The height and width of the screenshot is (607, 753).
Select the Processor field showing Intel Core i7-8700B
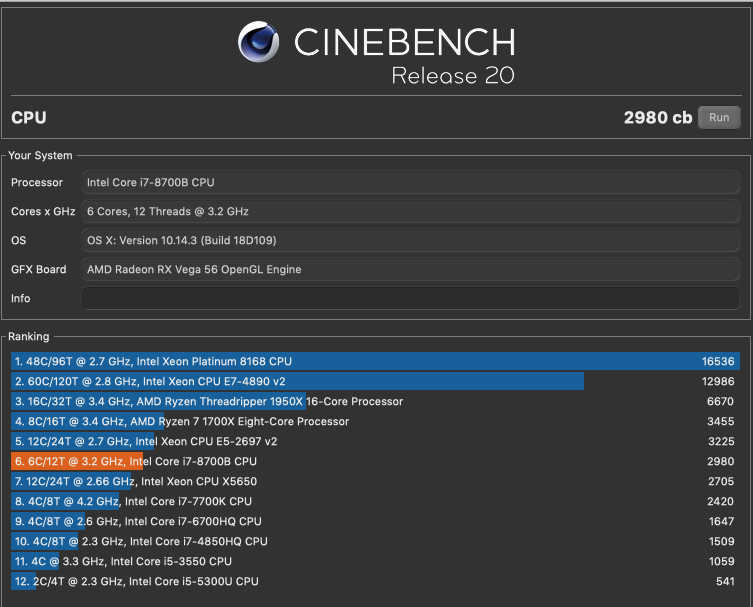[411, 182]
